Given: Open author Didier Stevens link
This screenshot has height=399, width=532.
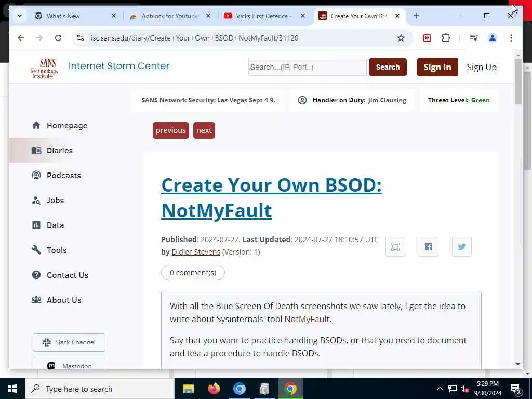Looking at the screenshot, I should (x=196, y=252).
